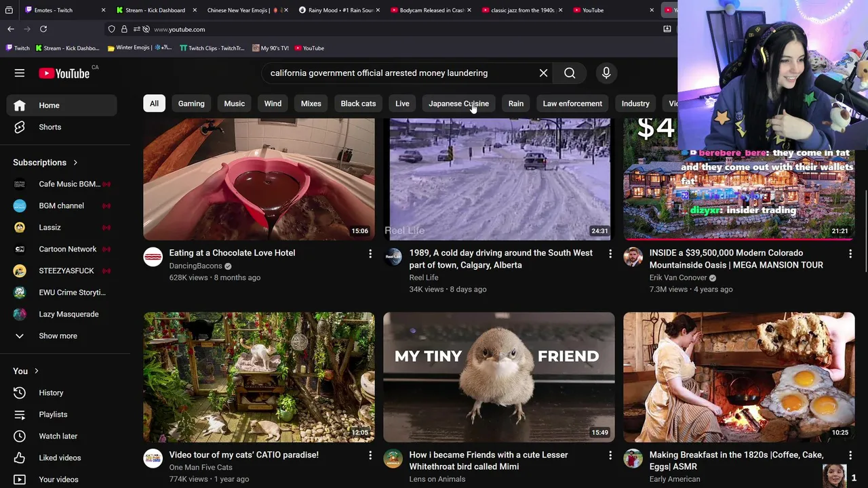Open One Man Five Cats channel avatar
868x488 pixels.
153,459
